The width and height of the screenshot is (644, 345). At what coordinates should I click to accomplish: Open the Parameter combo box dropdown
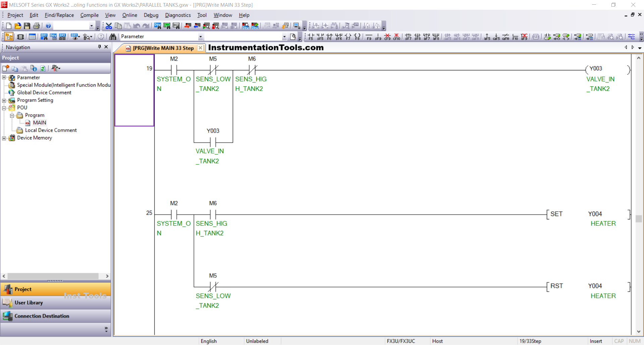pos(200,37)
